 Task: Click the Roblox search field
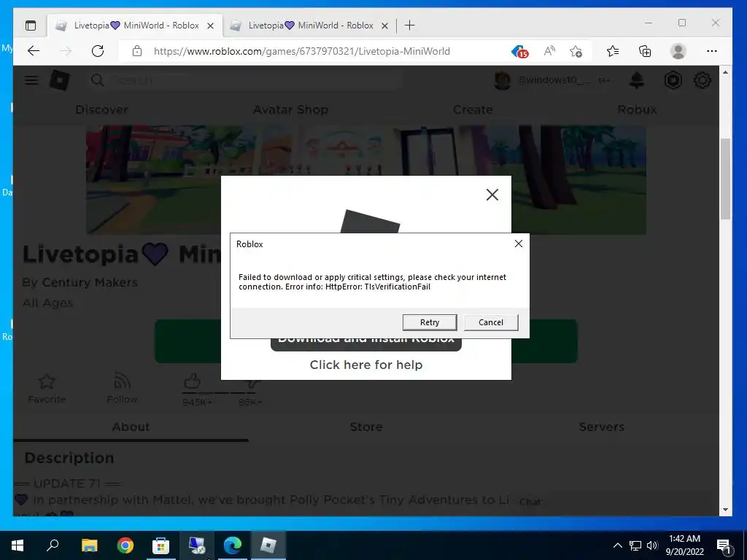coord(245,80)
